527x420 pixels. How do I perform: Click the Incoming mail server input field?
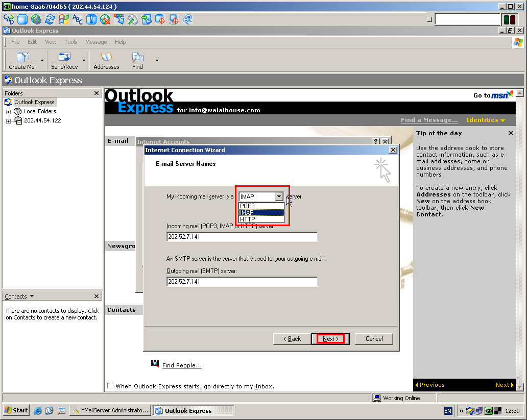(x=242, y=237)
